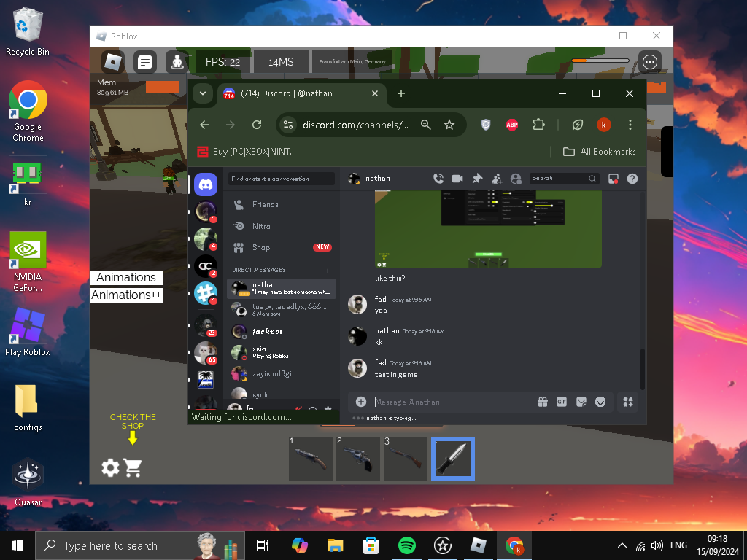Go to the Discord home button
747x560 pixels.
click(206, 184)
